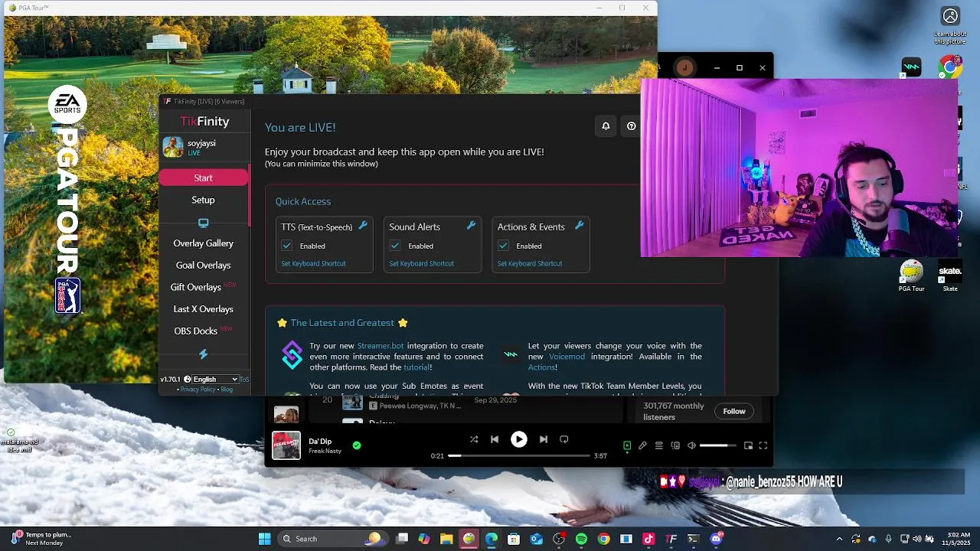Click green saved checkmark next to Da' Dip
Image resolution: width=980 pixels, height=551 pixels.
pyautogui.click(x=357, y=445)
